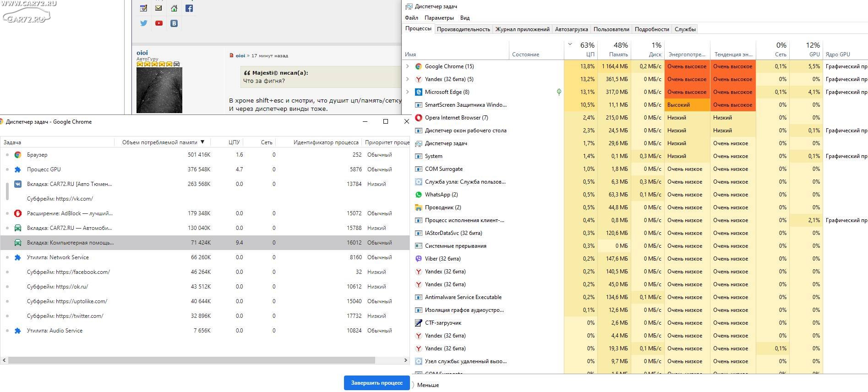Click the left scroll arrow of Chrome task manager
The height and width of the screenshot is (392, 868).
coord(4,360)
